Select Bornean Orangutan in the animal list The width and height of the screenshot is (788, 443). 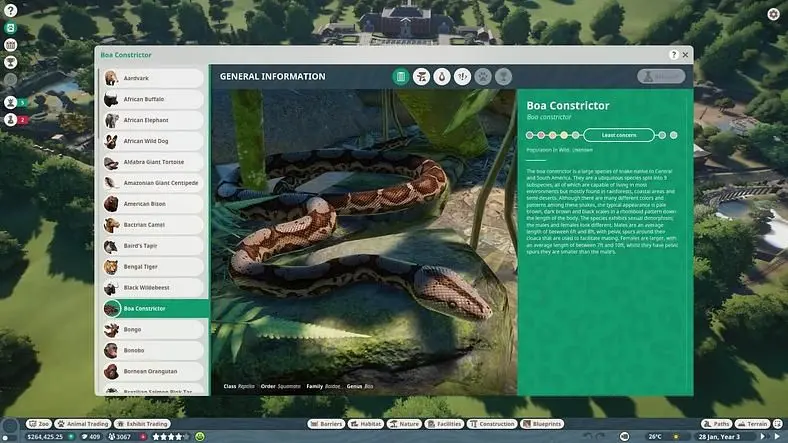[x=153, y=372]
